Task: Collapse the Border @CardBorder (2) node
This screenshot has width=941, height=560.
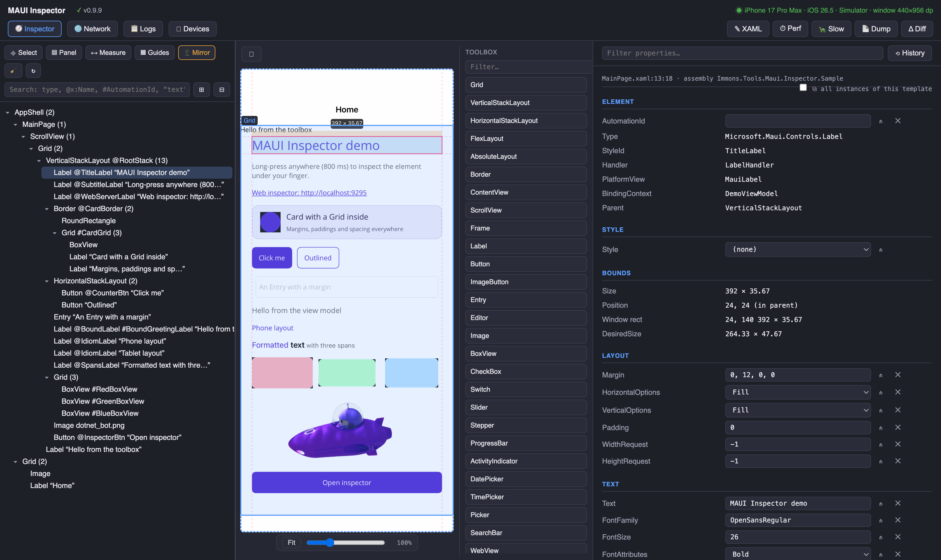Action: click(47, 209)
